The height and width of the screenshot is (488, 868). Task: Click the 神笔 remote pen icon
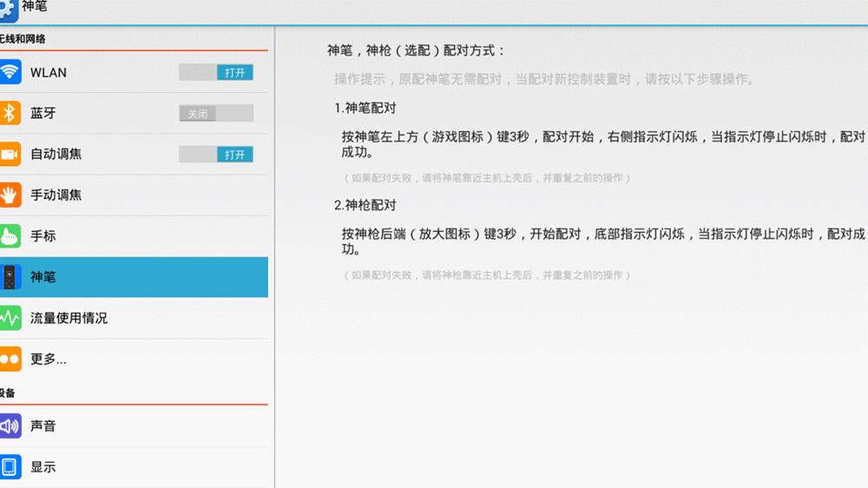10,277
